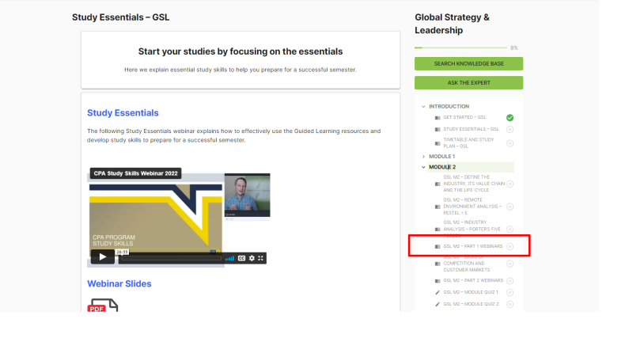Click the course progress bar at 8%

(460, 47)
